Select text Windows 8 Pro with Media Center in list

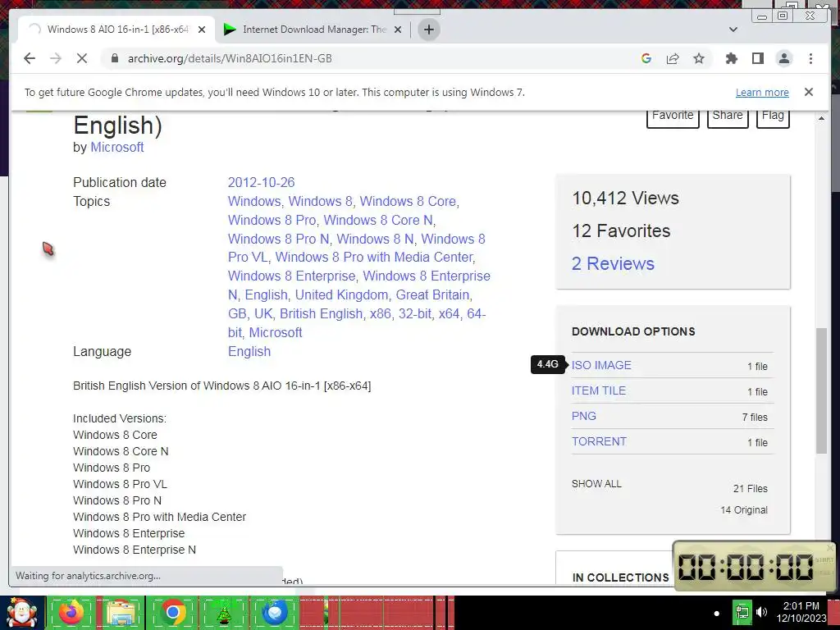tap(160, 517)
